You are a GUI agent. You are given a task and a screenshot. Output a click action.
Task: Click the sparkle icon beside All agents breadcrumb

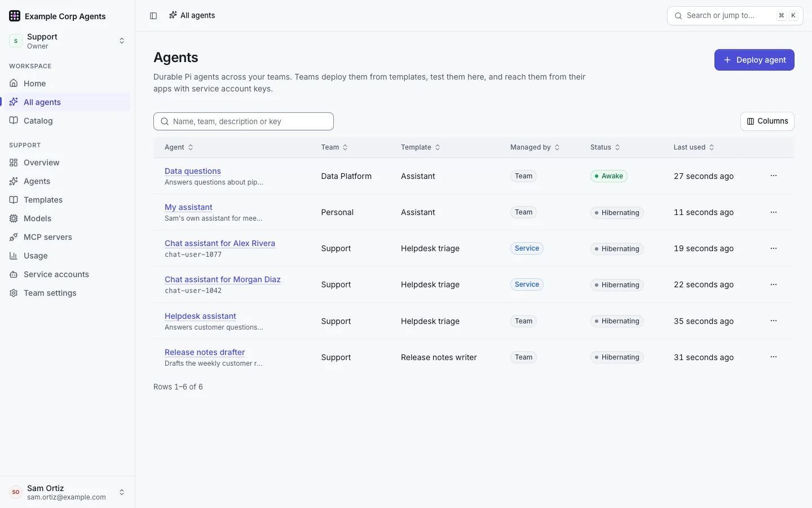(173, 15)
